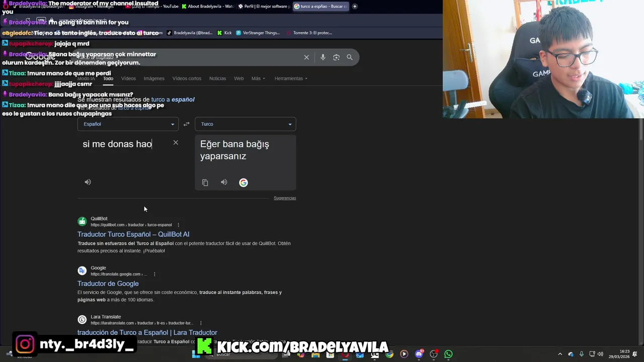Open Google Lens image search
This screenshot has height=362, width=644.
(337, 57)
